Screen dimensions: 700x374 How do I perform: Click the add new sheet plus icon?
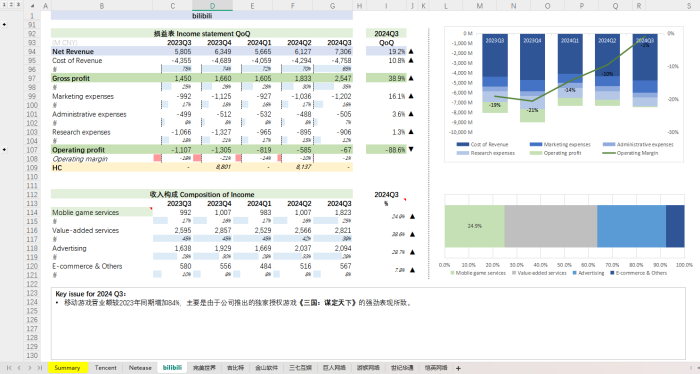[458, 368]
